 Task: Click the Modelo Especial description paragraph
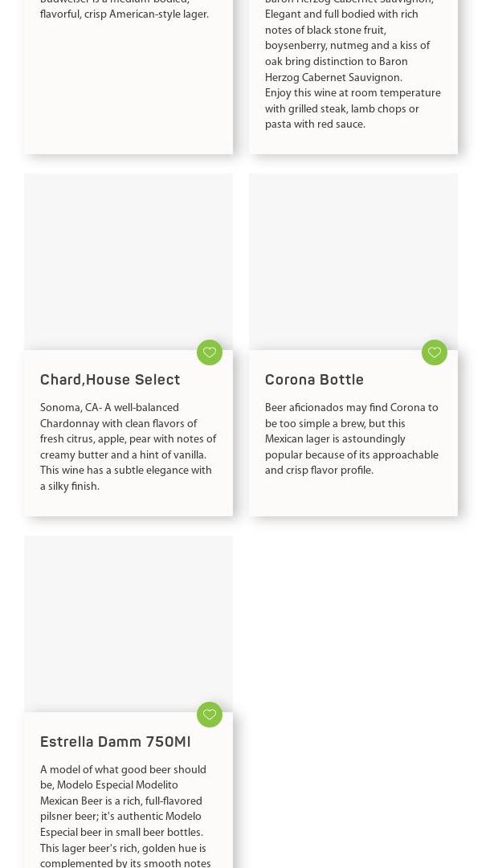[x=124, y=816]
